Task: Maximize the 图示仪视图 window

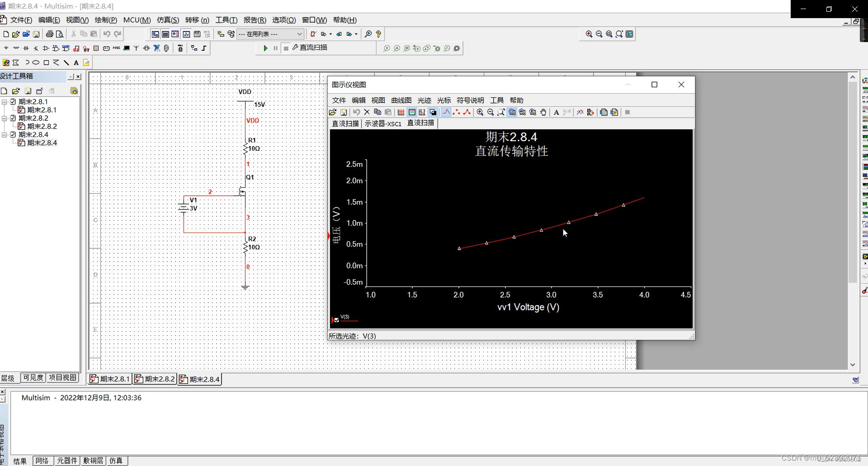Action: click(654, 85)
